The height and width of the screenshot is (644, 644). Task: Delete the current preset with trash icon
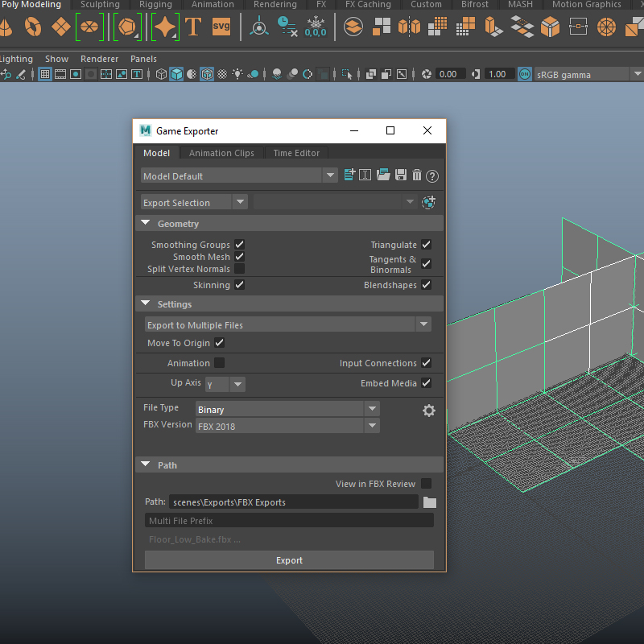(416, 175)
